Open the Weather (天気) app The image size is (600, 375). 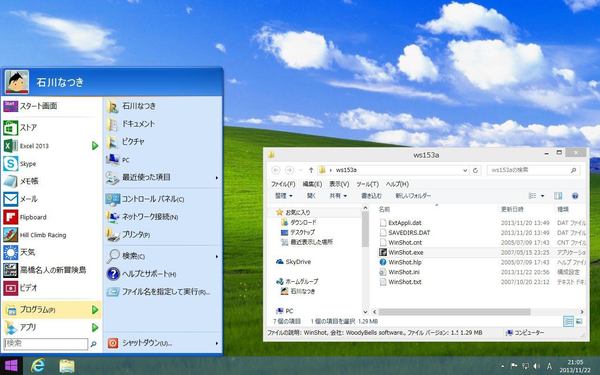(x=51, y=252)
